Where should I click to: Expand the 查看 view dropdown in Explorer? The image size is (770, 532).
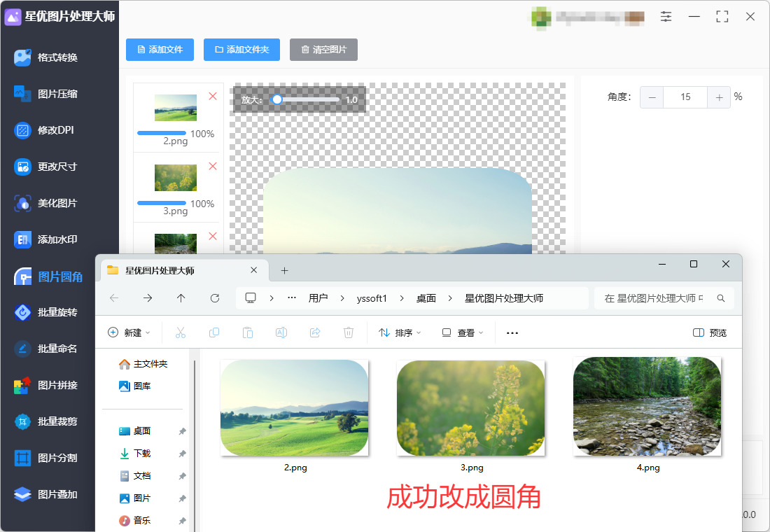click(x=463, y=332)
